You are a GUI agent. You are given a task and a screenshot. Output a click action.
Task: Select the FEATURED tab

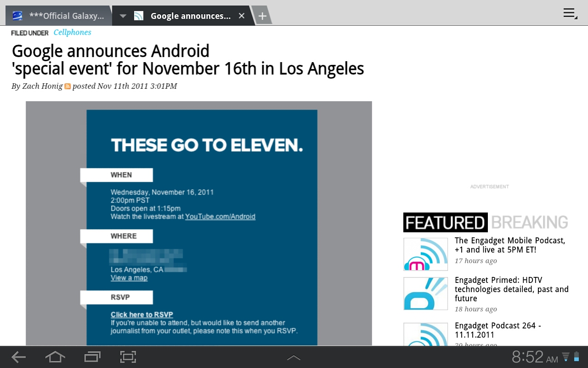click(x=445, y=223)
